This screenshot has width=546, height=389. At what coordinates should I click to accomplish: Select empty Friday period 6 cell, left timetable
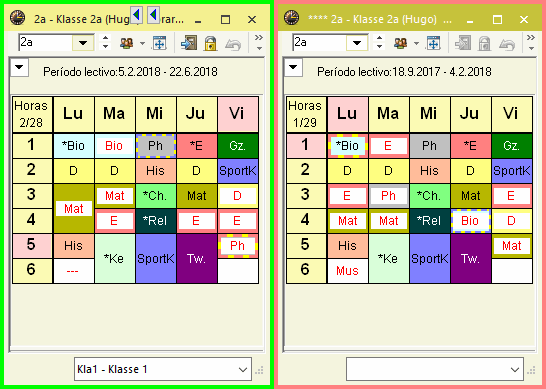[x=238, y=271]
